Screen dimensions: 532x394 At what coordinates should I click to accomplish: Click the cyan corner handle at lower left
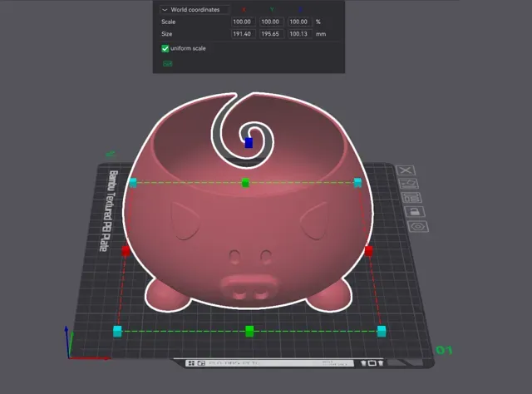117,331
